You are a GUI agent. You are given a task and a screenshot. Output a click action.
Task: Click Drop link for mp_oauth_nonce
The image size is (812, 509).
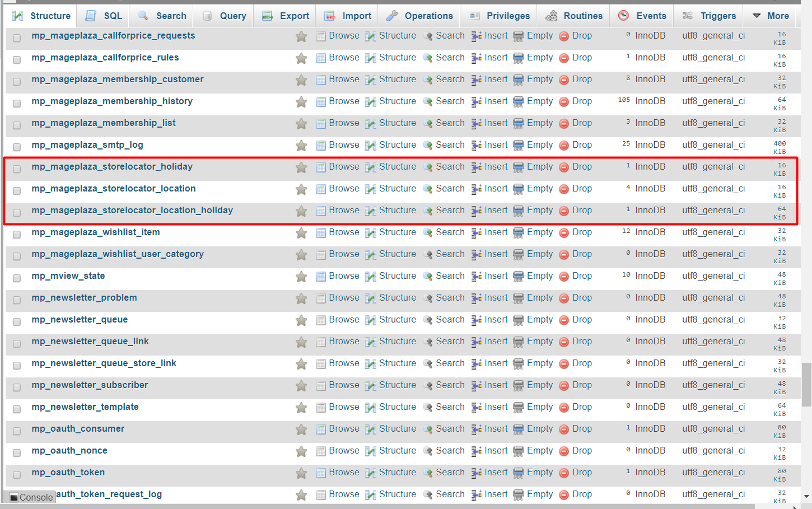582,451
